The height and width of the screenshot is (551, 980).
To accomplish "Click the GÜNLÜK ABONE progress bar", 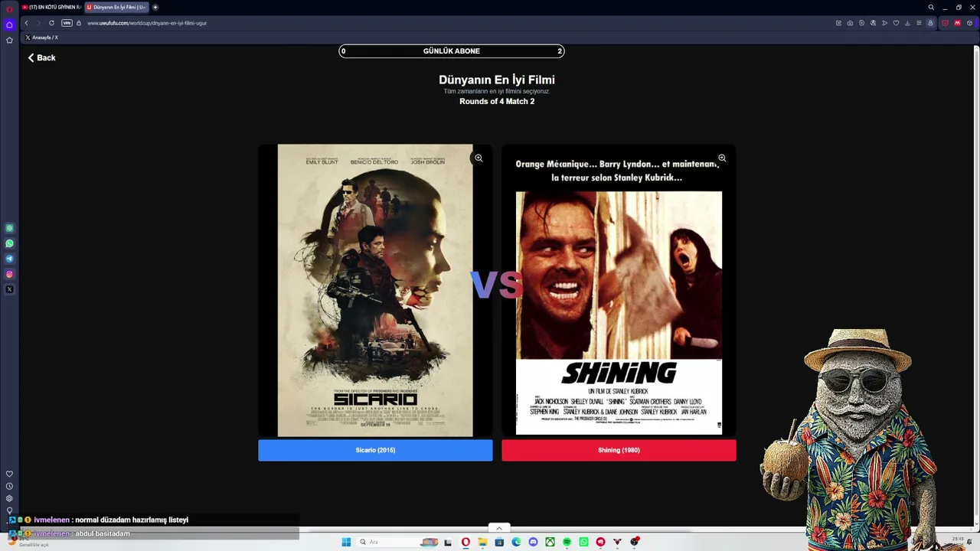I will pyautogui.click(x=452, y=51).
